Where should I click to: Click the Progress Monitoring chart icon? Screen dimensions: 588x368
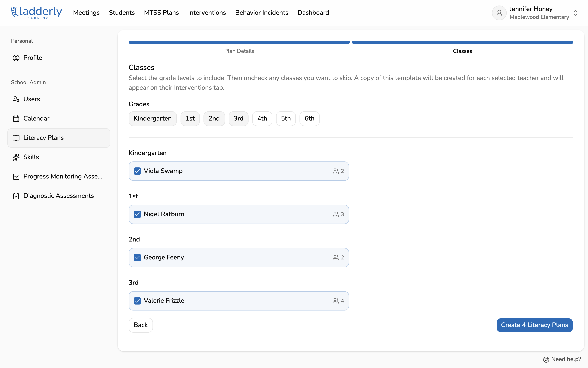tap(16, 176)
